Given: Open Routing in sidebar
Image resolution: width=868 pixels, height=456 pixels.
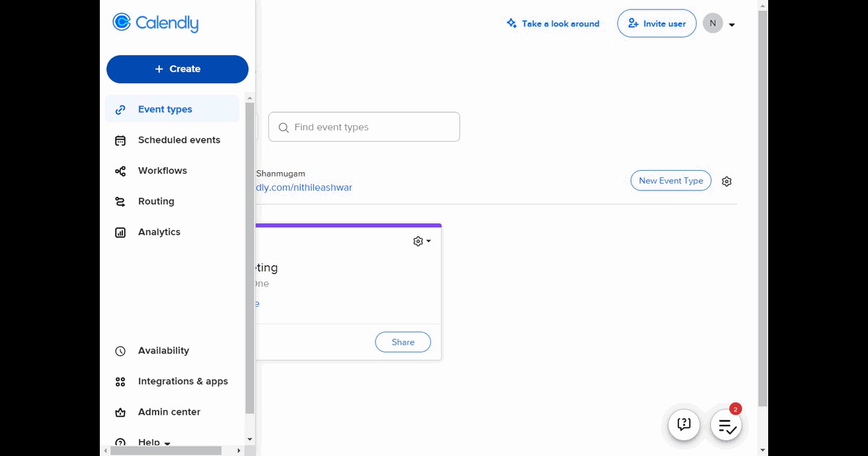Looking at the screenshot, I should pyautogui.click(x=172, y=201).
